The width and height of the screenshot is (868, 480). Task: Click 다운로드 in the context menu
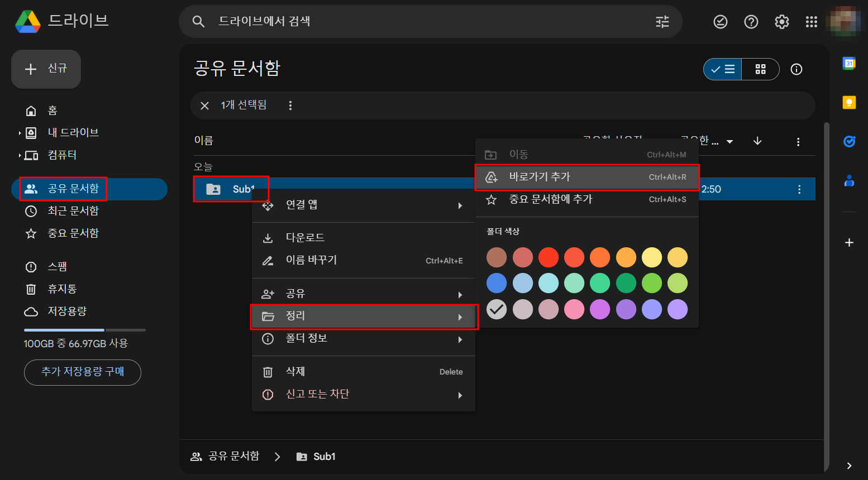coord(304,237)
